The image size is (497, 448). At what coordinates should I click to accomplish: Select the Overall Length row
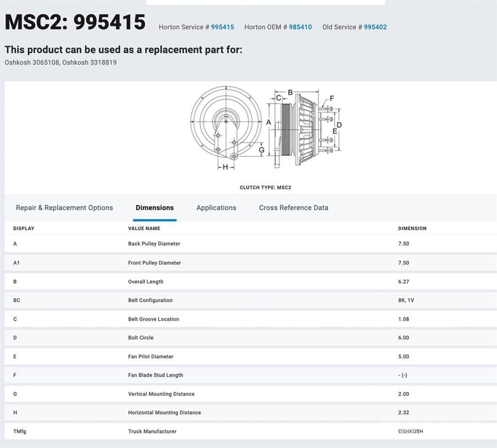(x=146, y=282)
